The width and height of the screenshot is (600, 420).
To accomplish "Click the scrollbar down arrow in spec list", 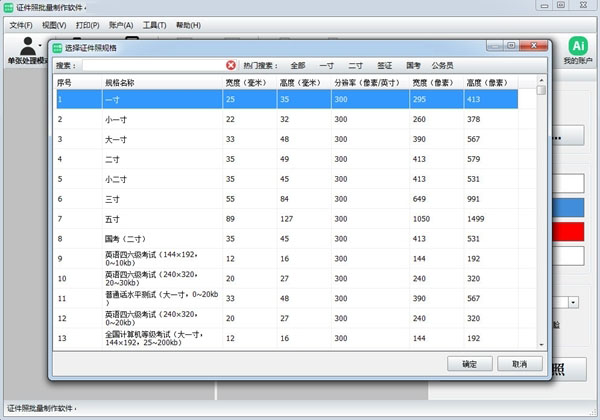I will (x=541, y=345).
